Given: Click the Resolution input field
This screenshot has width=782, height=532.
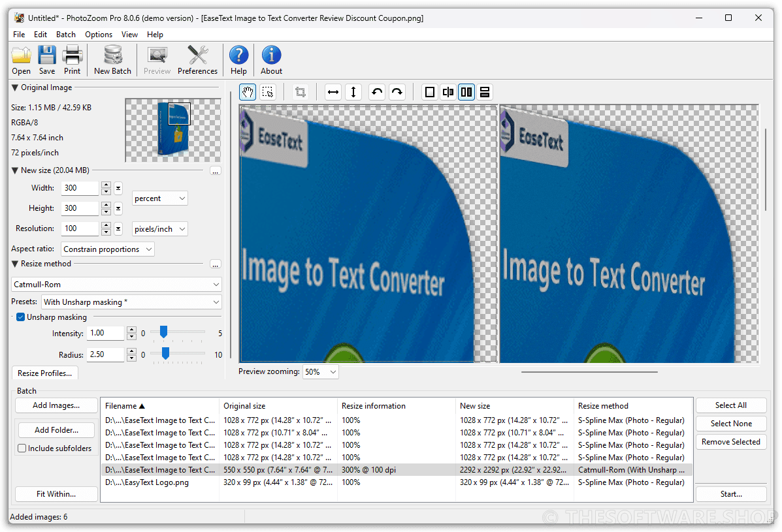Looking at the screenshot, I should (x=80, y=228).
